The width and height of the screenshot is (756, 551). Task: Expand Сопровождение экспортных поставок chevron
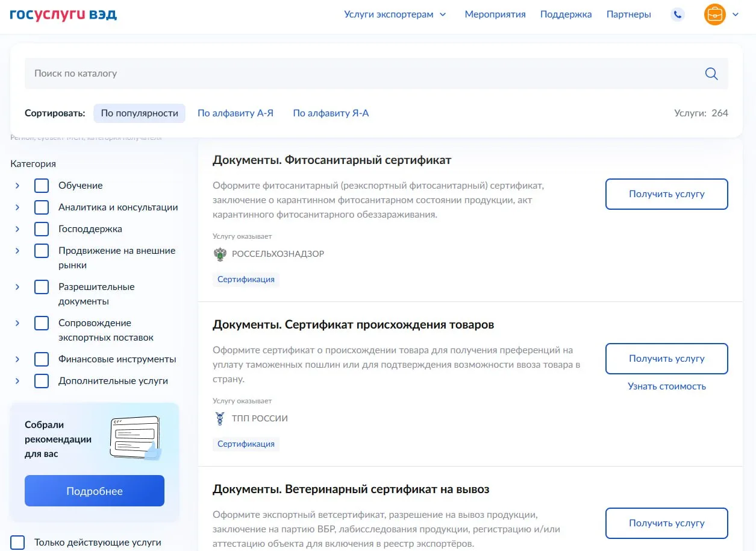tap(17, 323)
